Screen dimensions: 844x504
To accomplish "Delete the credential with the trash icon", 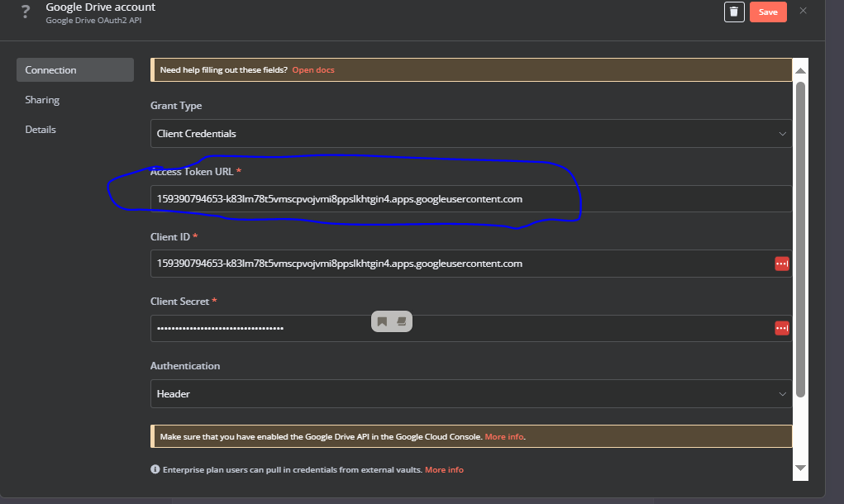I will 734,12.
